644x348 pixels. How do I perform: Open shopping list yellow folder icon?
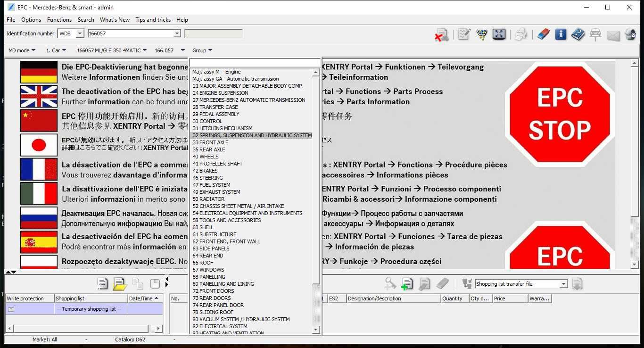pyautogui.click(x=120, y=283)
